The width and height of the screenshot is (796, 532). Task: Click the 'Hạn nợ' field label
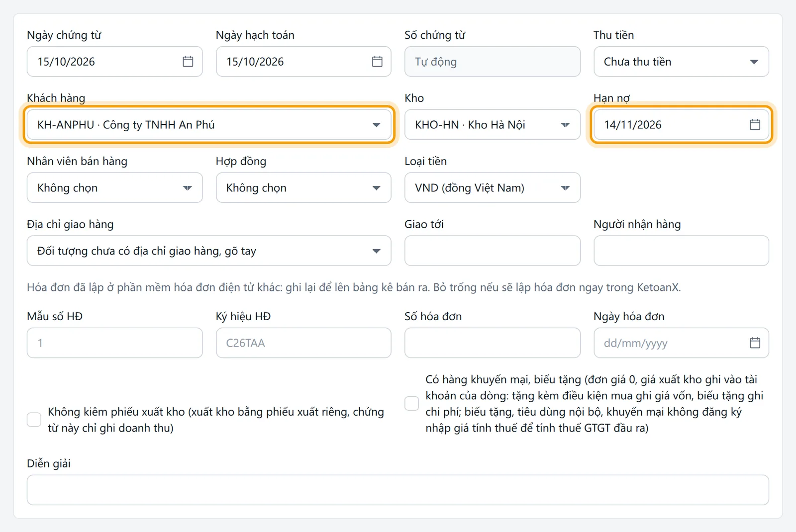coord(611,98)
